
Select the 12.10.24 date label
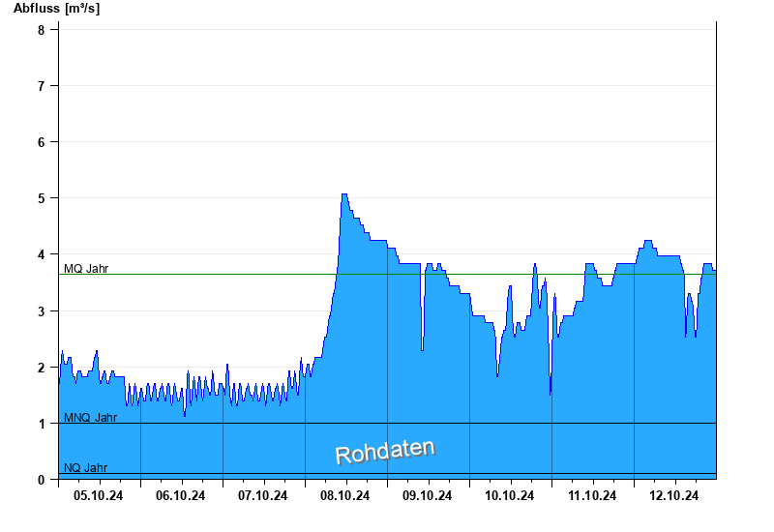point(673,495)
